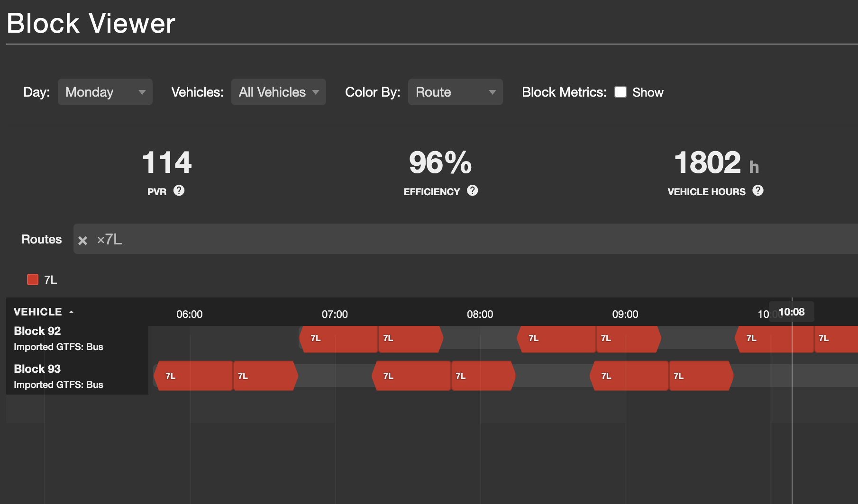Click the Vehicle Hours help icon

pyautogui.click(x=758, y=190)
